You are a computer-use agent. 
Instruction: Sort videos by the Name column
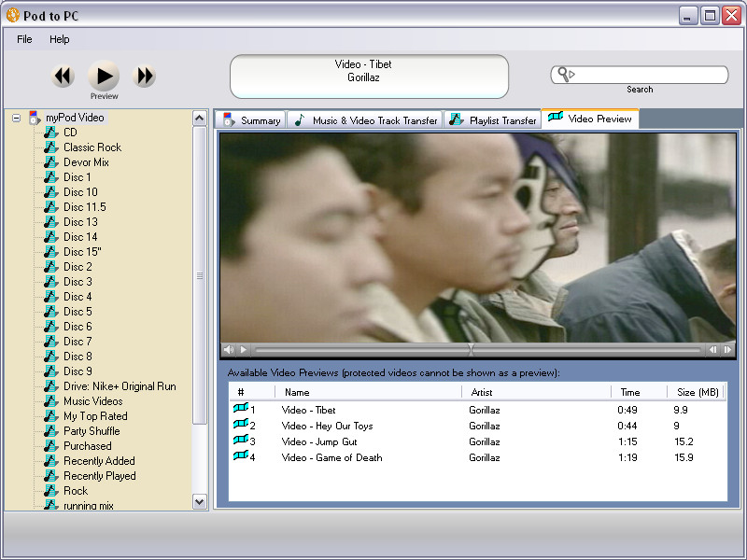368,392
